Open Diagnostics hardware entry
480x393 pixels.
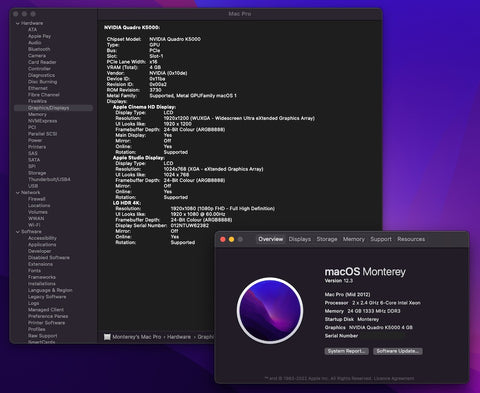pyautogui.click(x=41, y=75)
